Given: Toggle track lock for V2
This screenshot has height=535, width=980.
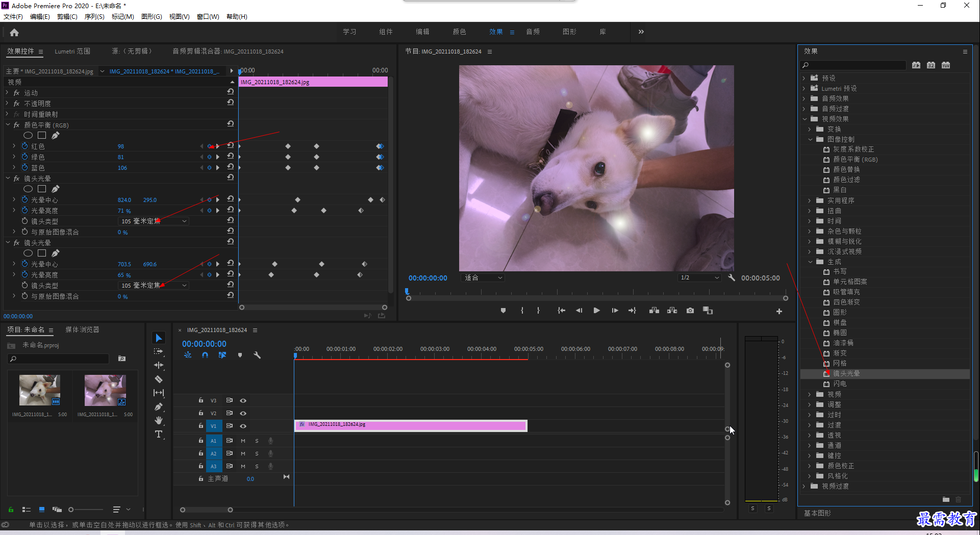Looking at the screenshot, I should (x=201, y=413).
